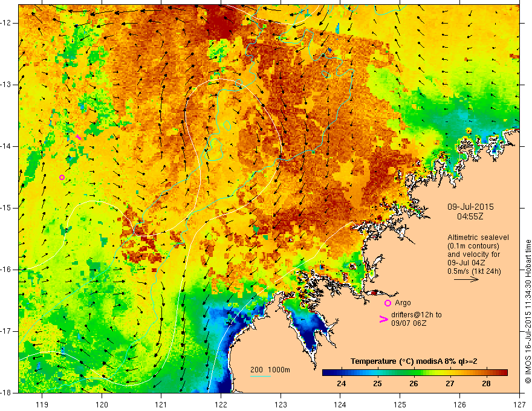
Task: Click the 'Temperature (°C) modisA 8% ql>=2' title
Action: click(x=414, y=361)
